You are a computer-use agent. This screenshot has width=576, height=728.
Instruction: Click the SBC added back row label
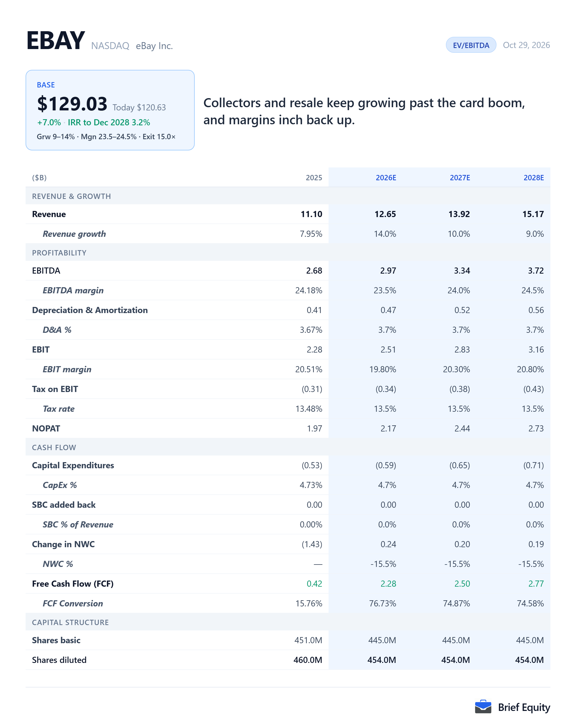(64, 505)
